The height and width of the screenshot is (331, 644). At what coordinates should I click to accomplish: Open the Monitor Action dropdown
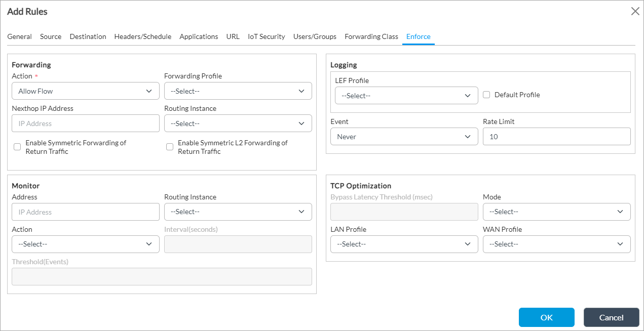click(x=85, y=244)
